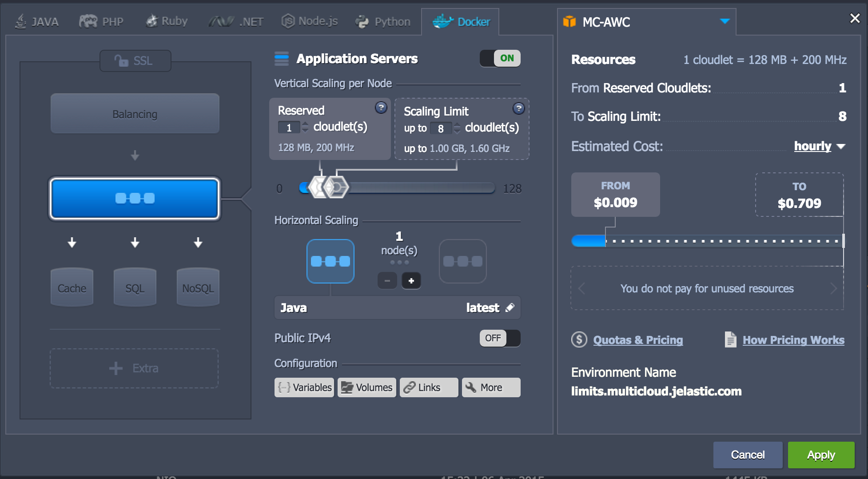This screenshot has width=868, height=479.
Task: Click the scaling limit slider handle
Action: coord(337,188)
